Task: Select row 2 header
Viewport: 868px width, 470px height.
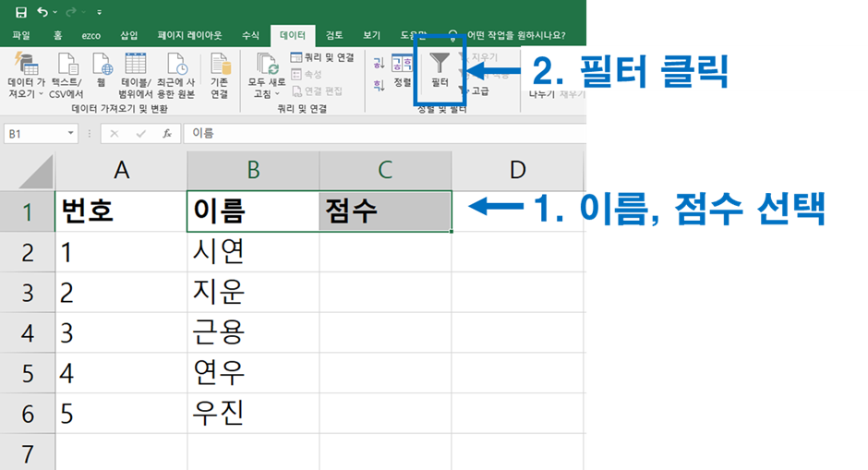Action: [x=27, y=252]
